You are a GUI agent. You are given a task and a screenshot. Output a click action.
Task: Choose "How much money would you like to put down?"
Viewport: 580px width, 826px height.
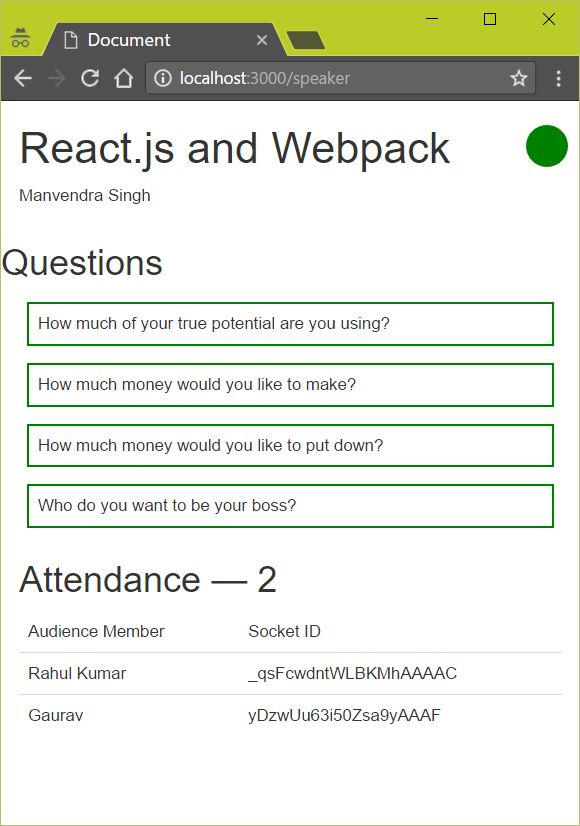[x=290, y=446]
